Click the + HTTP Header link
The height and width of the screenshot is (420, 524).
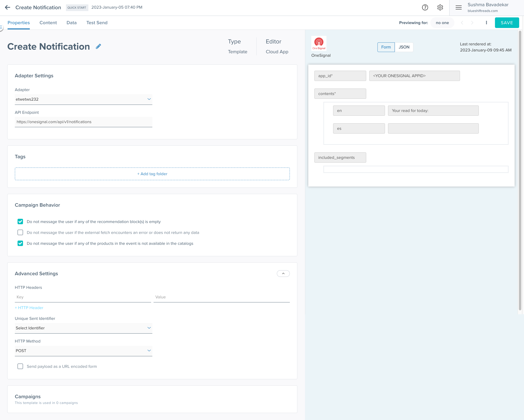tap(29, 307)
